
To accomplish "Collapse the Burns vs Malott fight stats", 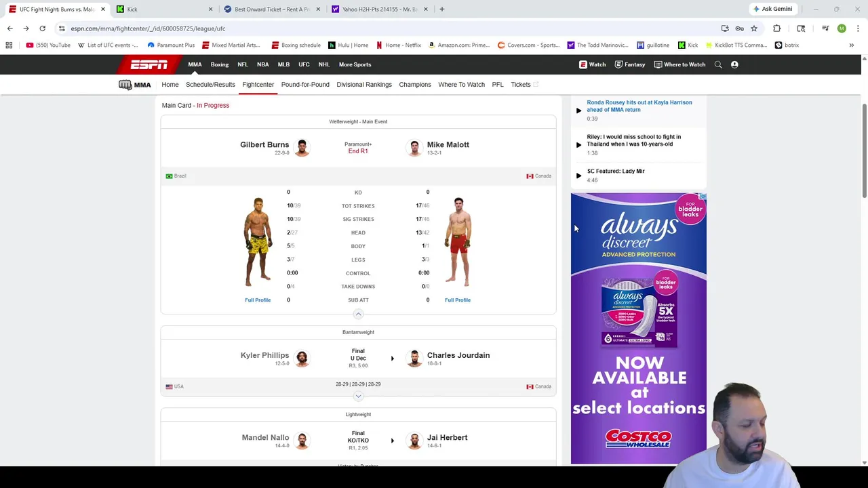I will point(358,314).
